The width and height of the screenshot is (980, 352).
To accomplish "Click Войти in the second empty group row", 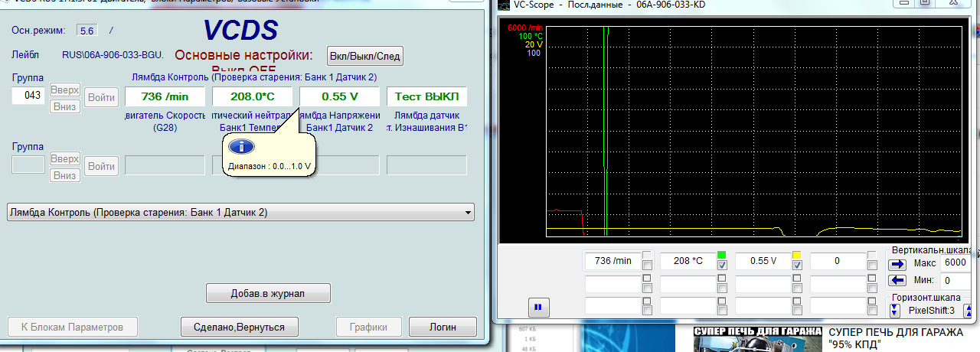I will coord(101,166).
